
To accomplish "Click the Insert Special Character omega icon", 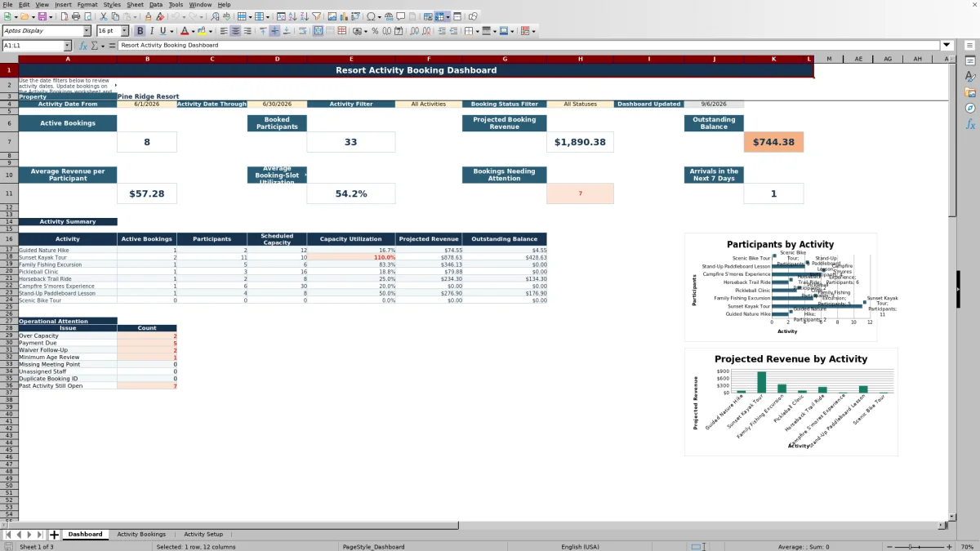I will click(x=371, y=16).
